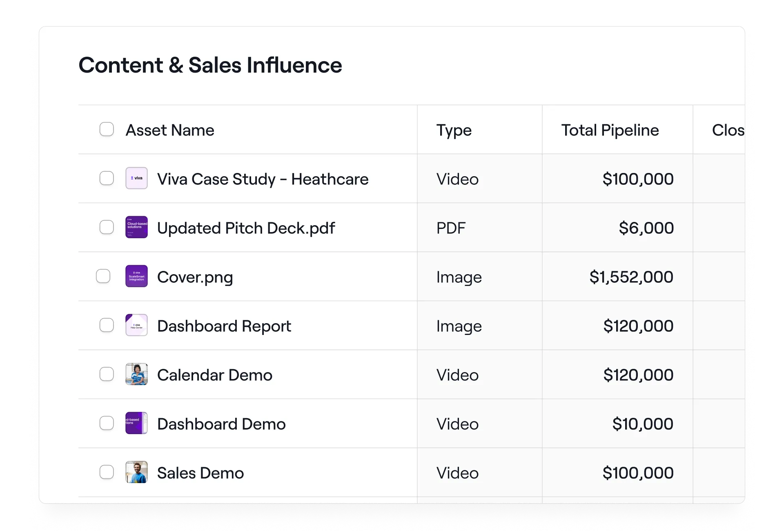The image size is (784, 532).
Task: Click the Sales Demo video thumbnail
Action: coord(136,472)
